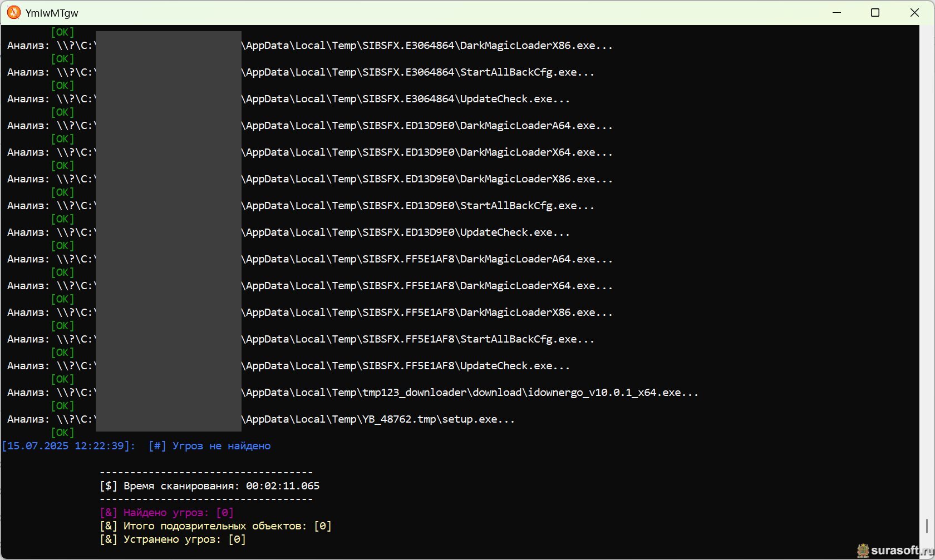Click the YmlwMTgw app icon in title bar

13,12
